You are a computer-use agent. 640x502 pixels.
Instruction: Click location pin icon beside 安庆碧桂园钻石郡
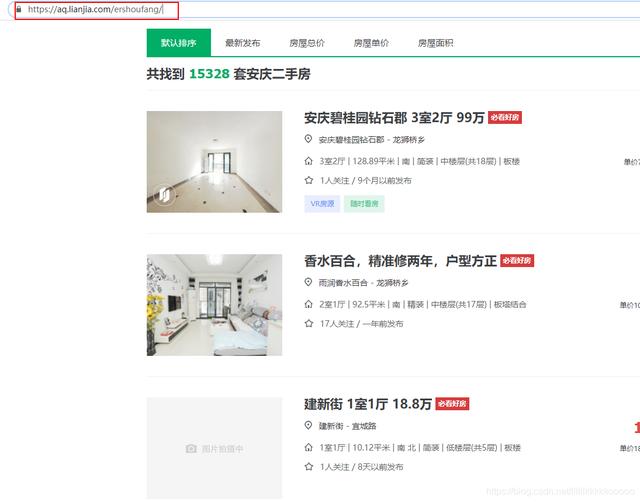(x=309, y=139)
